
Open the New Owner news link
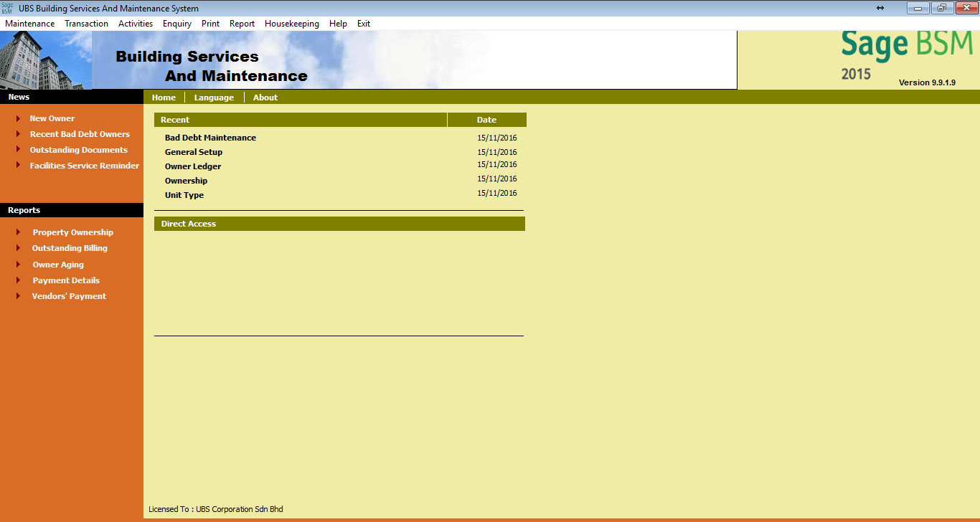coord(52,118)
